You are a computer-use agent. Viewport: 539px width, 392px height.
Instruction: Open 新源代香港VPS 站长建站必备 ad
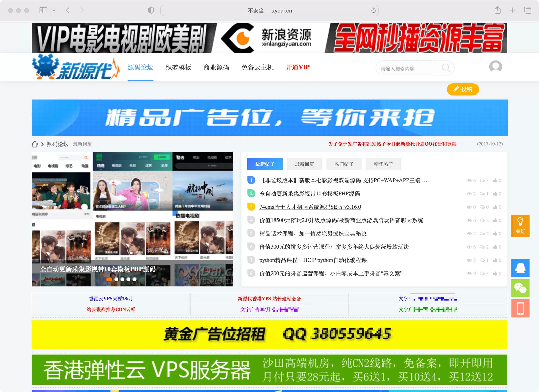click(269, 299)
